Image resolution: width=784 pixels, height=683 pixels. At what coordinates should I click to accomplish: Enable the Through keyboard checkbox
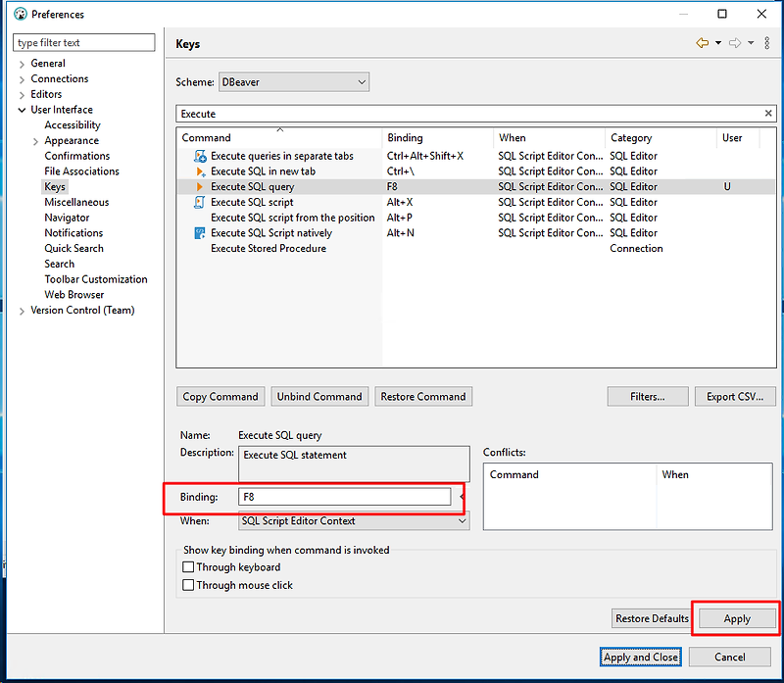click(x=188, y=566)
